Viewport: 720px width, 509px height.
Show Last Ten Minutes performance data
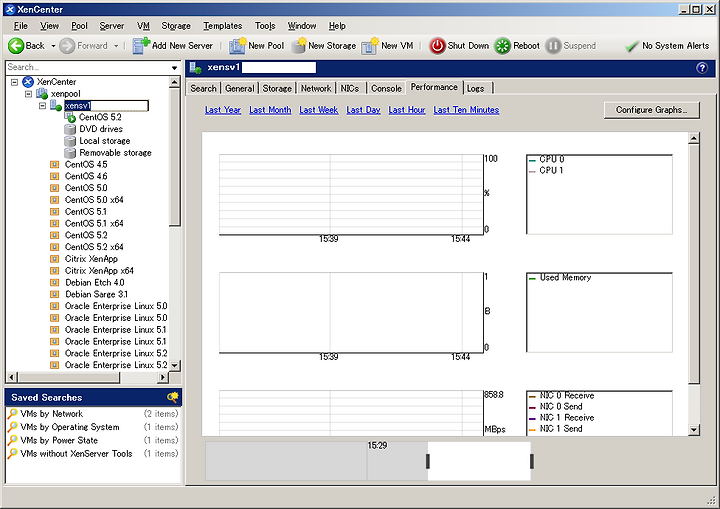coord(466,110)
